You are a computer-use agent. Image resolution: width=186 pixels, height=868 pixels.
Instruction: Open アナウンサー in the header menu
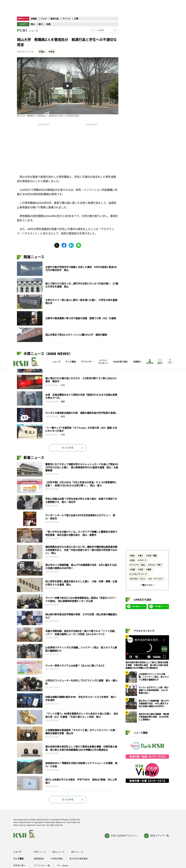coord(87,362)
